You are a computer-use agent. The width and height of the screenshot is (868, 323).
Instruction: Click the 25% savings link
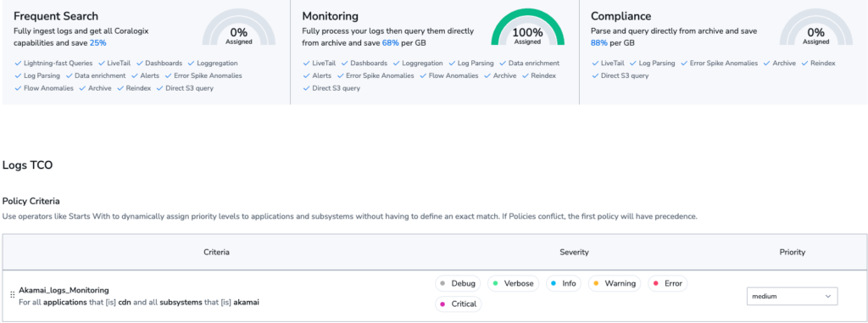tap(98, 42)
